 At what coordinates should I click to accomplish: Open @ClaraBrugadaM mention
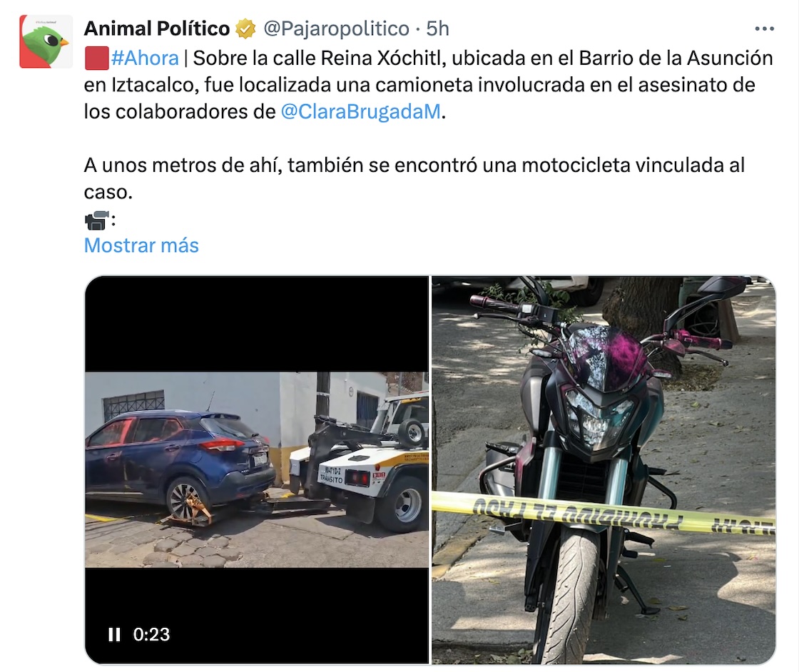pyautogui.click(x=361, y=111)
